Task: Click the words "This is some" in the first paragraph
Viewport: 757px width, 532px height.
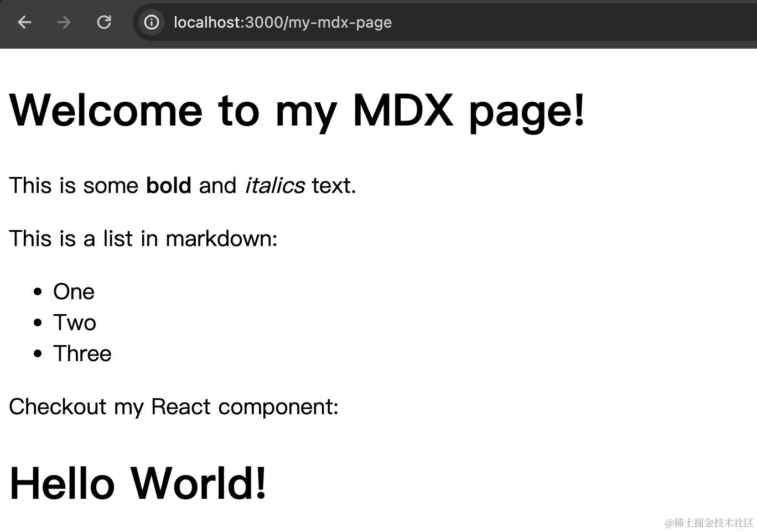Action: click(x=73, y=186)
